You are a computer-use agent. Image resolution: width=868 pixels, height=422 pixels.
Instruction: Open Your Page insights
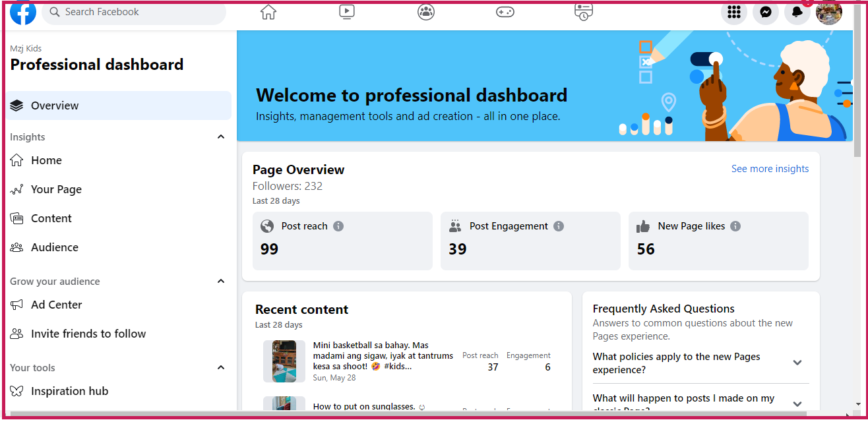[x=119, y=189]
